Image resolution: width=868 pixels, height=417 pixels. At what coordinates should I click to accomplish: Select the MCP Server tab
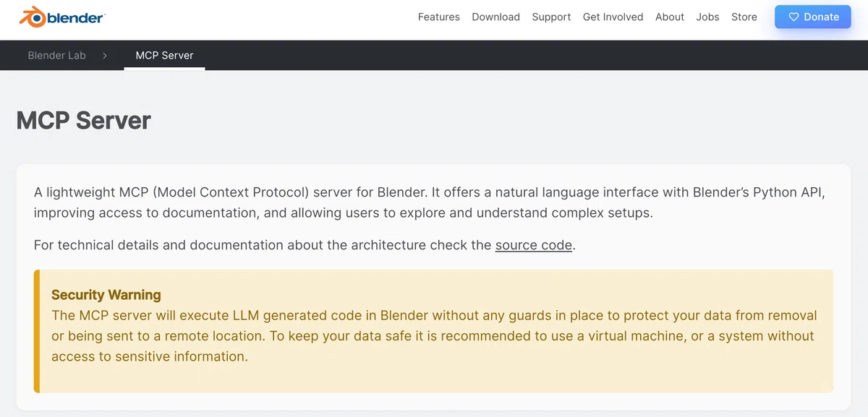pyautogui.click(x=164, y=55)
